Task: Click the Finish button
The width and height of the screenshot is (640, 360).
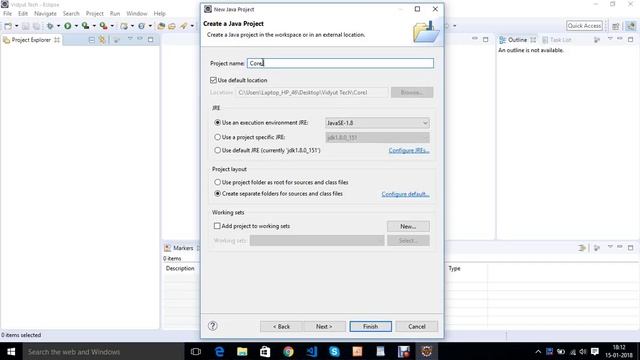Action: point(371,327)
